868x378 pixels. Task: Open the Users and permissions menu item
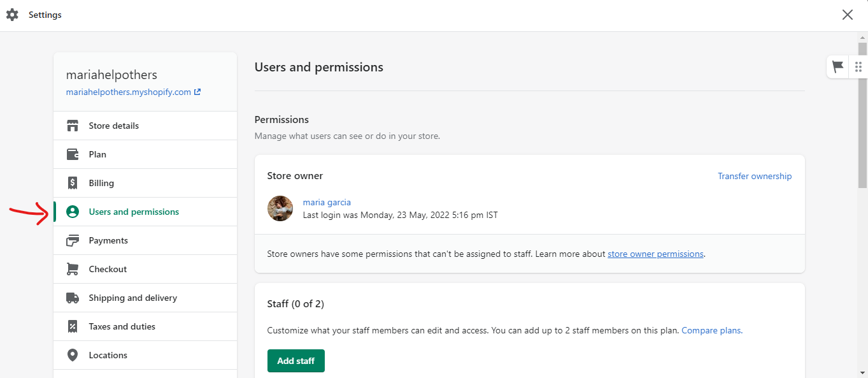[134, 212]
